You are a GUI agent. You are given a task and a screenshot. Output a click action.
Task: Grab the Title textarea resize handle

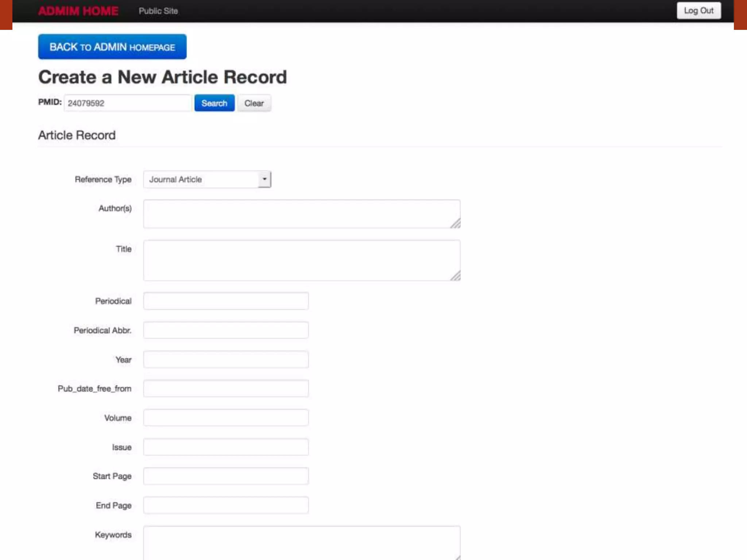point(456,276)
